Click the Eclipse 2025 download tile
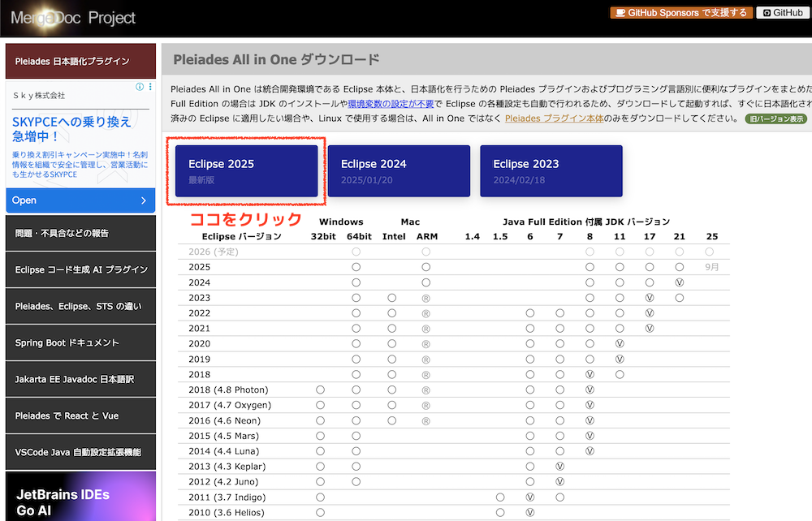The width and height of the screenshot is (812, 521). pos(246,170)
